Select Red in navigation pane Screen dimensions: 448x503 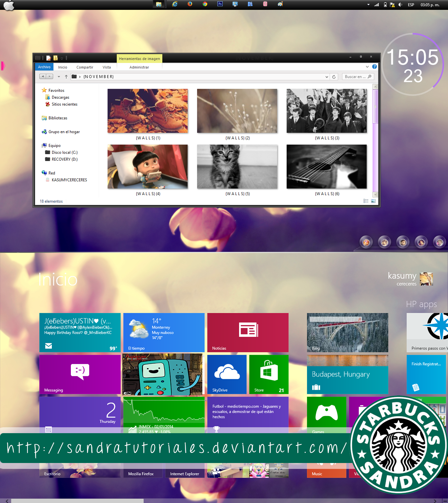pyautogui.click(x=51, y=173)
